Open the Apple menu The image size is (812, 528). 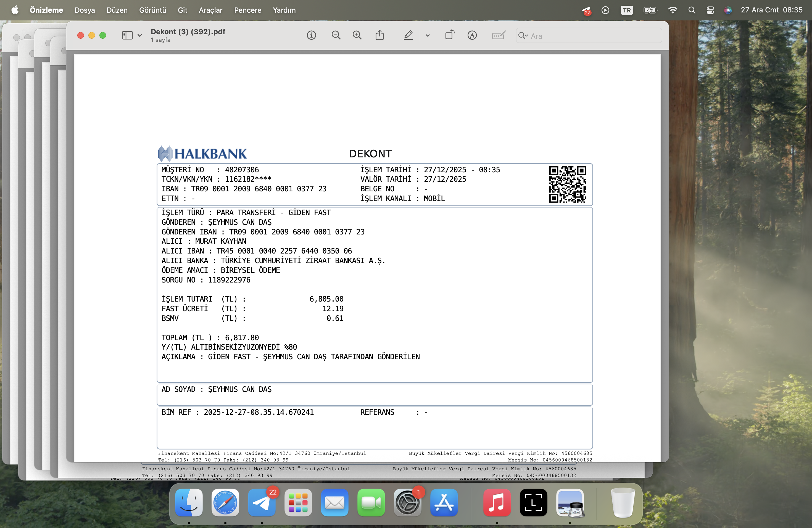(15, 10)
